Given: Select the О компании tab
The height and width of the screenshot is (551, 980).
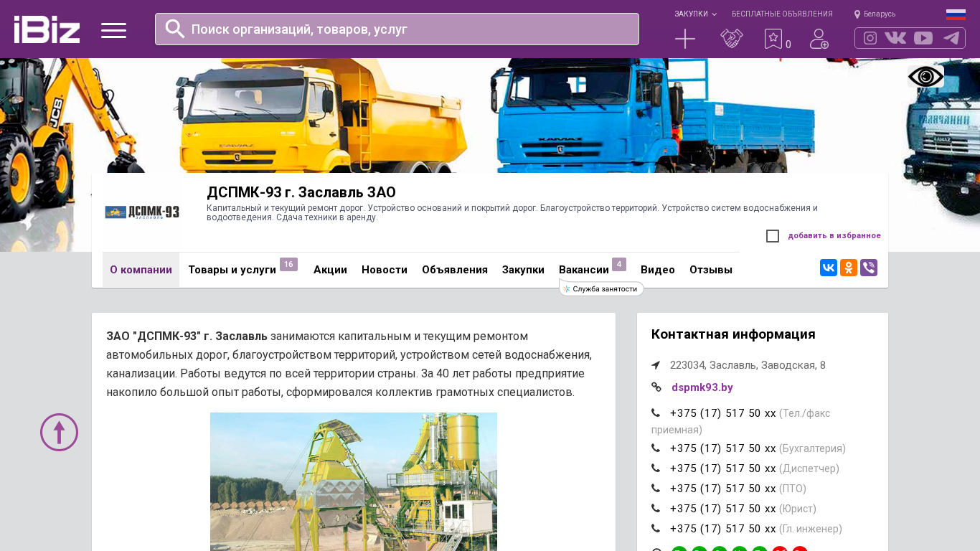Looking at the screenshot, I should click(x=141, y=270).
